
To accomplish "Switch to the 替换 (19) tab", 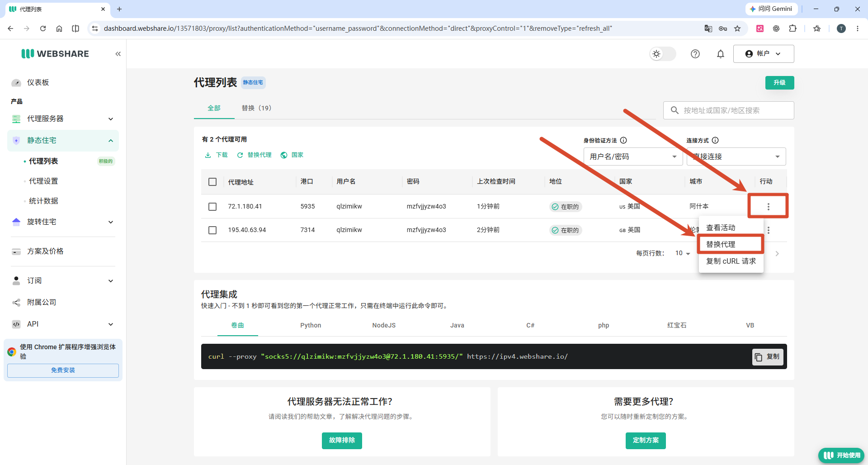I will [x=256, y=108].
